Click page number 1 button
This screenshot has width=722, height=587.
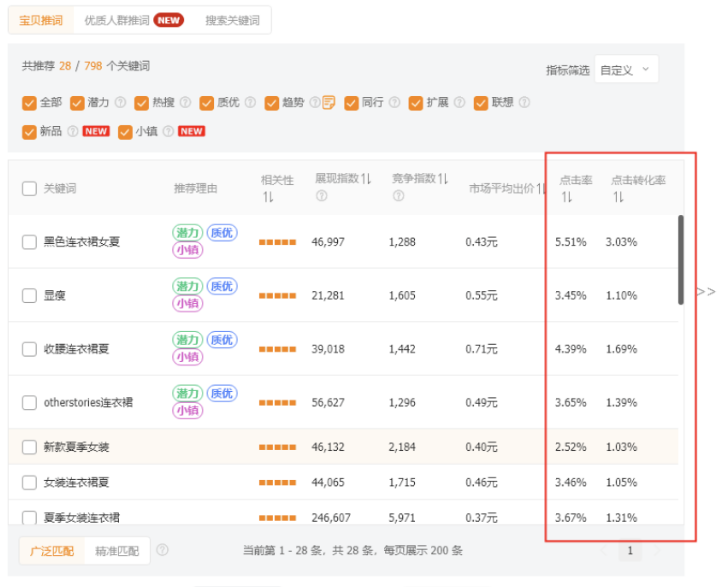630,550
